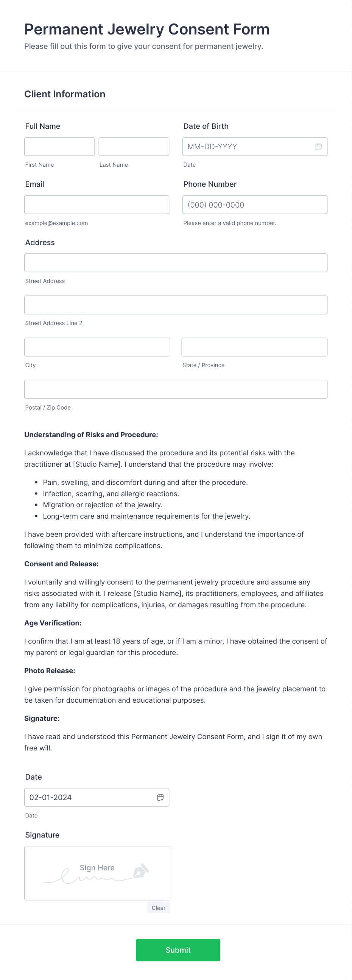Click the First Name input field
This screenshot has width=352, height=980.
59,147
